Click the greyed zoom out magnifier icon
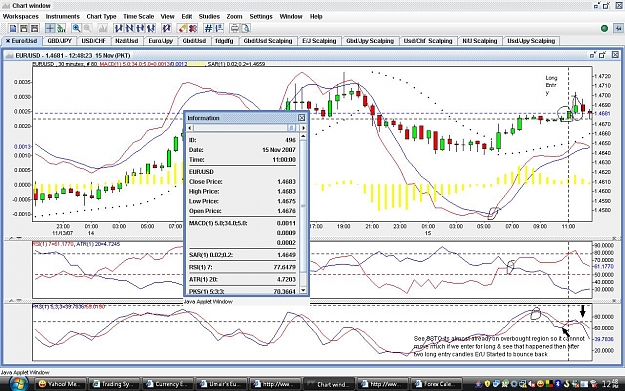625x391 pixels. (x=87, y=28)
